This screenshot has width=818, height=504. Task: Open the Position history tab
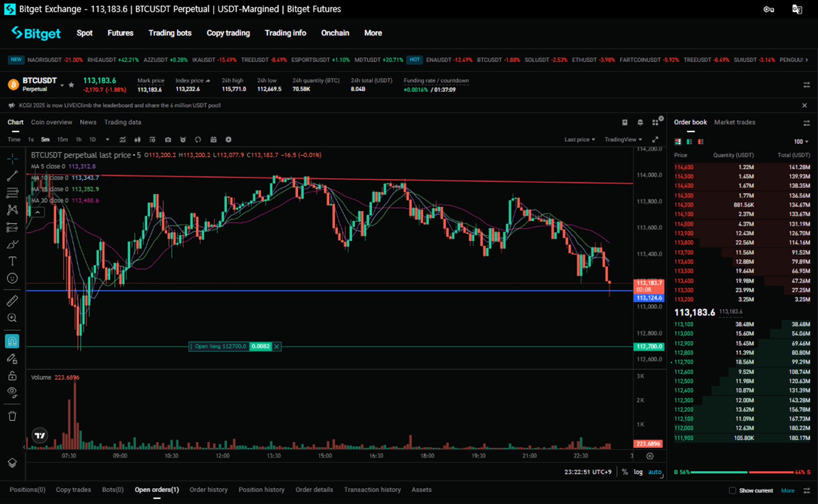(261, 490)
